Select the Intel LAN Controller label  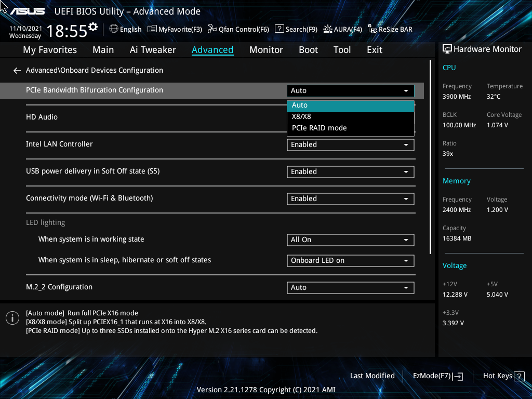[x=59, y=144]
